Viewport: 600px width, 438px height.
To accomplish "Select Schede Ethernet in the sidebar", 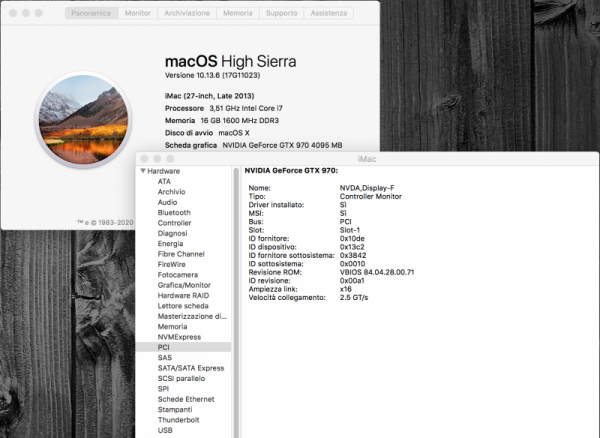I will 186,399.
